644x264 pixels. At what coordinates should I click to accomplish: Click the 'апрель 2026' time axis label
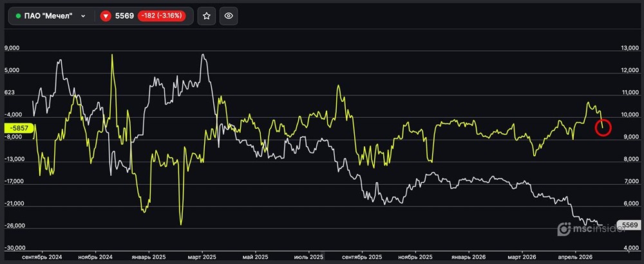coord(575,257)
